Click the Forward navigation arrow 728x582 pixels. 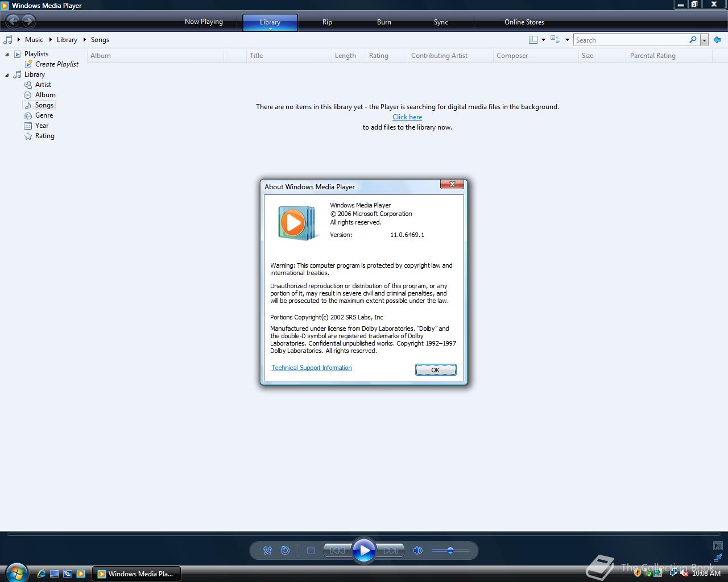click(x=28, y=22)
